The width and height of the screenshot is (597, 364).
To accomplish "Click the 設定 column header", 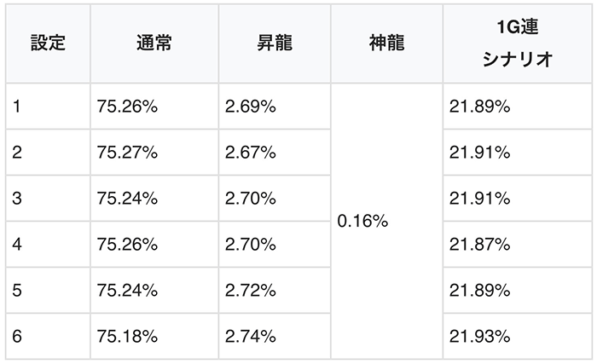I will point(48,43).
